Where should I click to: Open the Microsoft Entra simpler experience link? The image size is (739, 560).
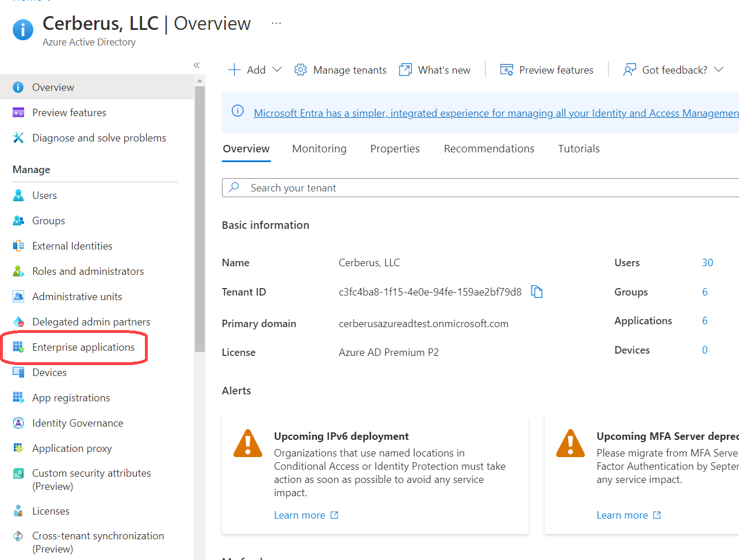click(496, 113)
